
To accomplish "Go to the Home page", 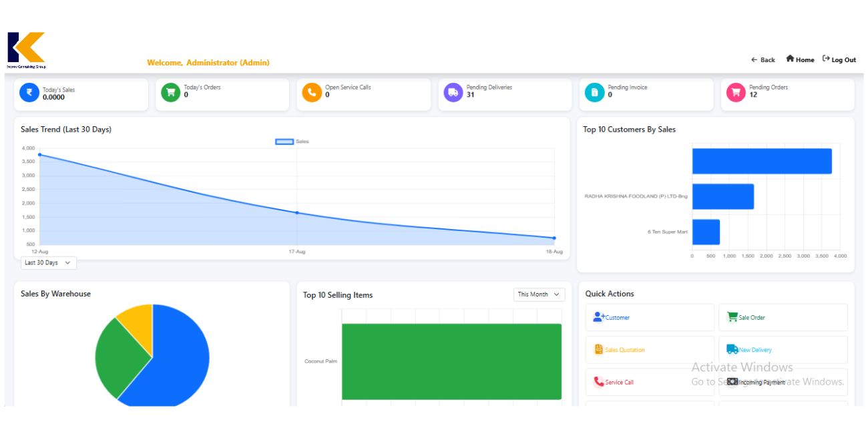I will (x=800, y=59).
